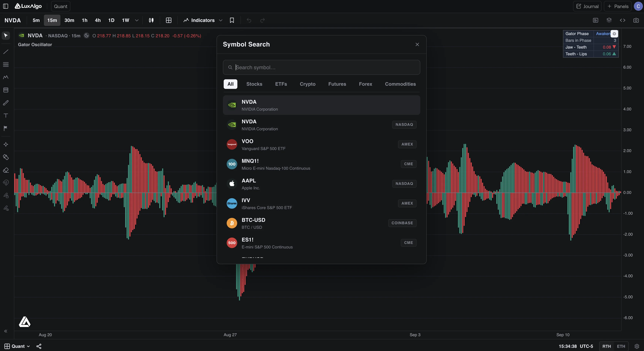Select the All filter tab
644x351 pixels.
[230, 84]
